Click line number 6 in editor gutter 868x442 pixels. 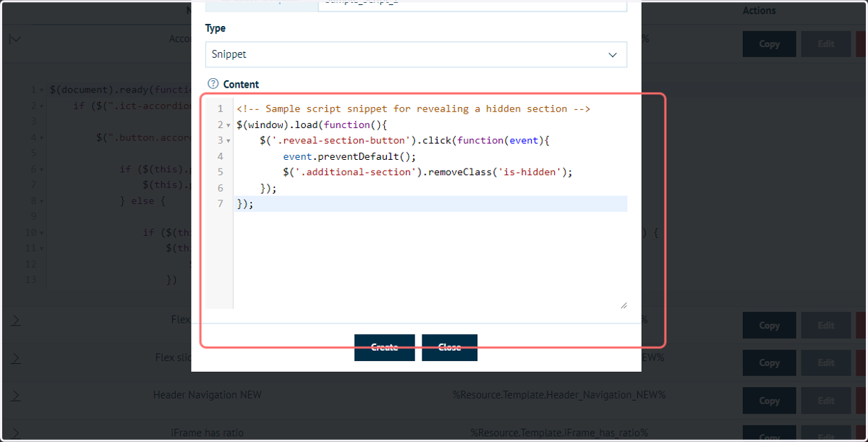(x=220, y=188)
